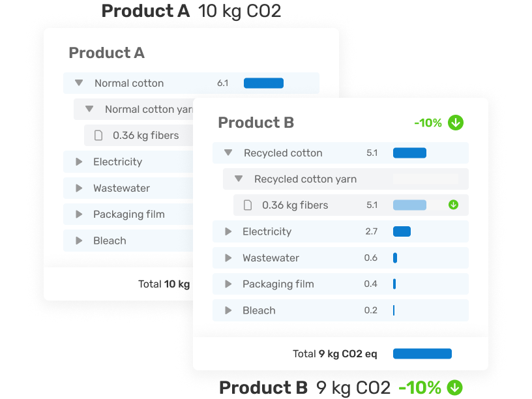Collapse the Recycled cotton yarn row
This screenshot has width=532, height=399.
pos(239,179)
